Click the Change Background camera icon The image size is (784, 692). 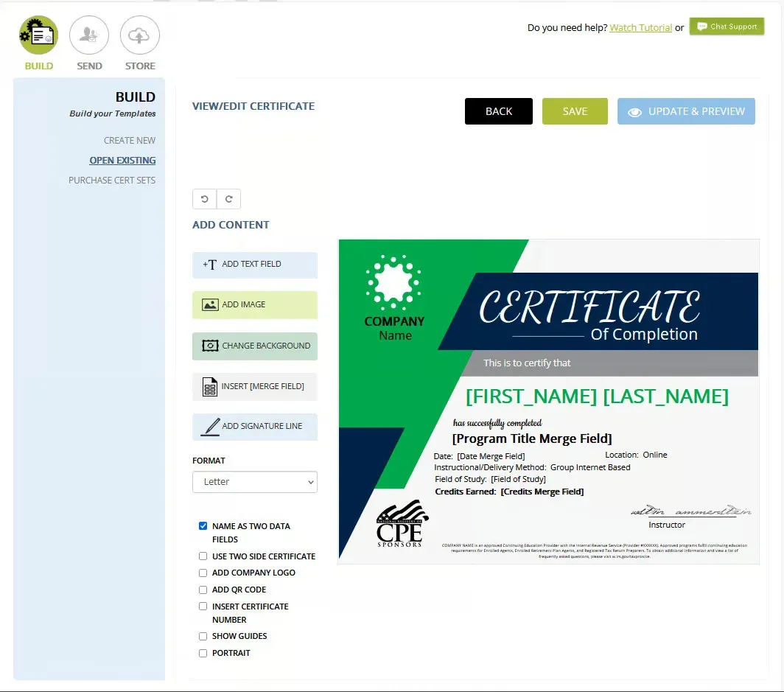pyautogui.click(x=210, y=346)
